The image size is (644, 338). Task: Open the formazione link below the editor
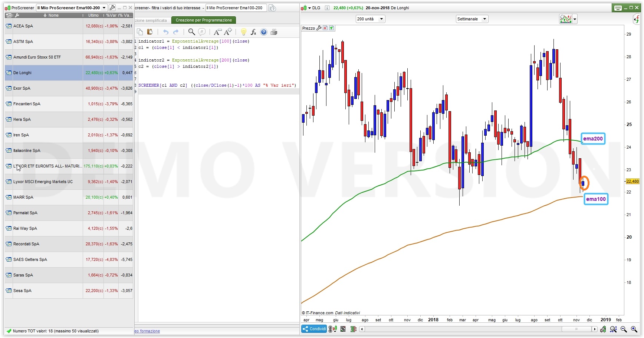pyautogui.click(x=147, y=331)
